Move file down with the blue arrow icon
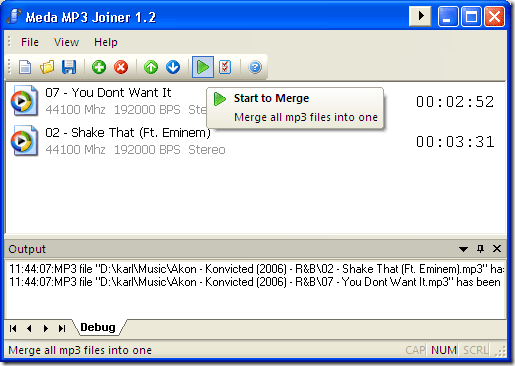 point(173,67)
